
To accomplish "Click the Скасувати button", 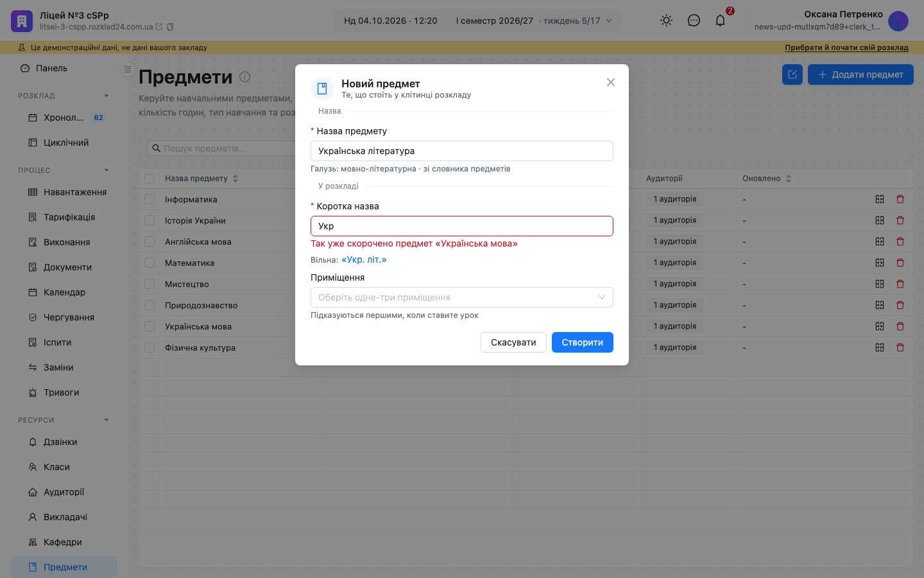I will click(x=513, y=342).
